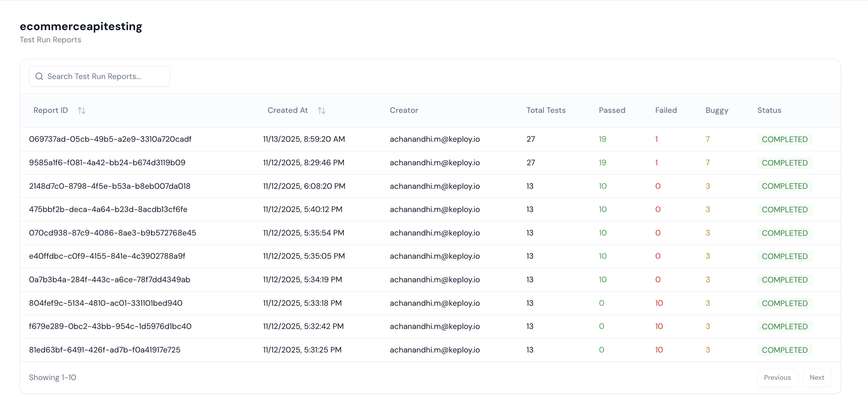Click the Previous pagination button

(x=777, y=378)
